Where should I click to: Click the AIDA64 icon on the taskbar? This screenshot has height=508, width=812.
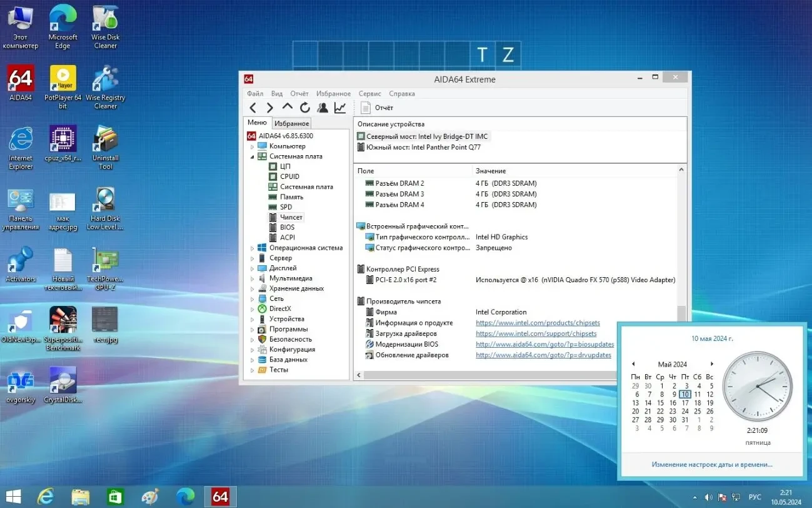click(x=219, y=496)
